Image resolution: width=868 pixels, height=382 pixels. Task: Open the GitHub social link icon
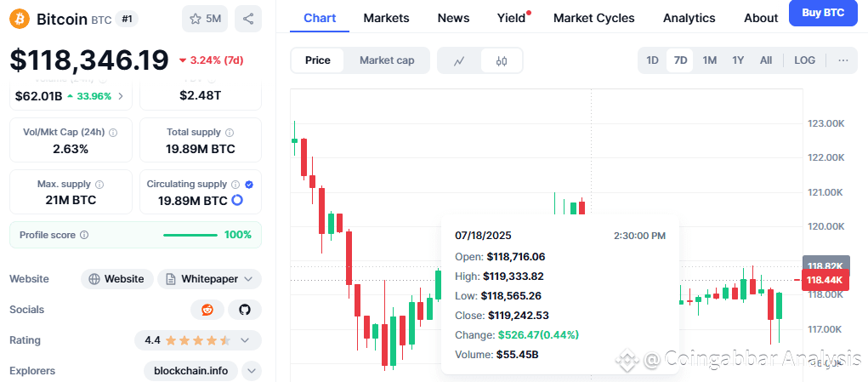245,310
